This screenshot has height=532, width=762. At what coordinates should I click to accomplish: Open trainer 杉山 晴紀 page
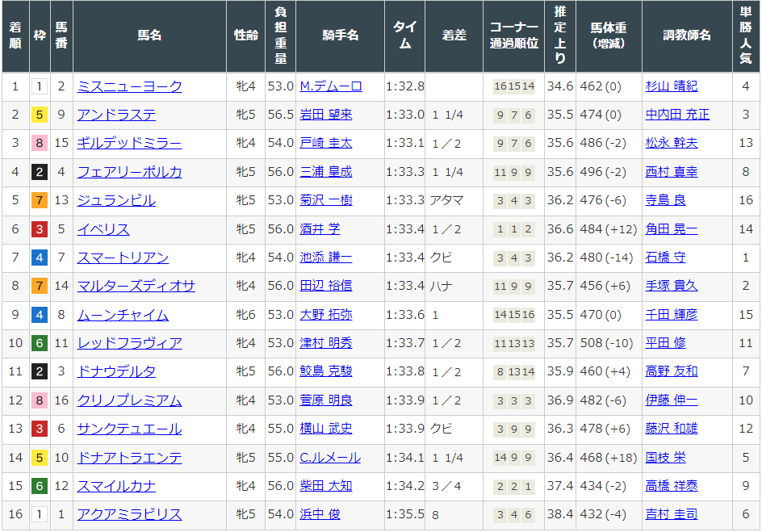tap(671, 86)
